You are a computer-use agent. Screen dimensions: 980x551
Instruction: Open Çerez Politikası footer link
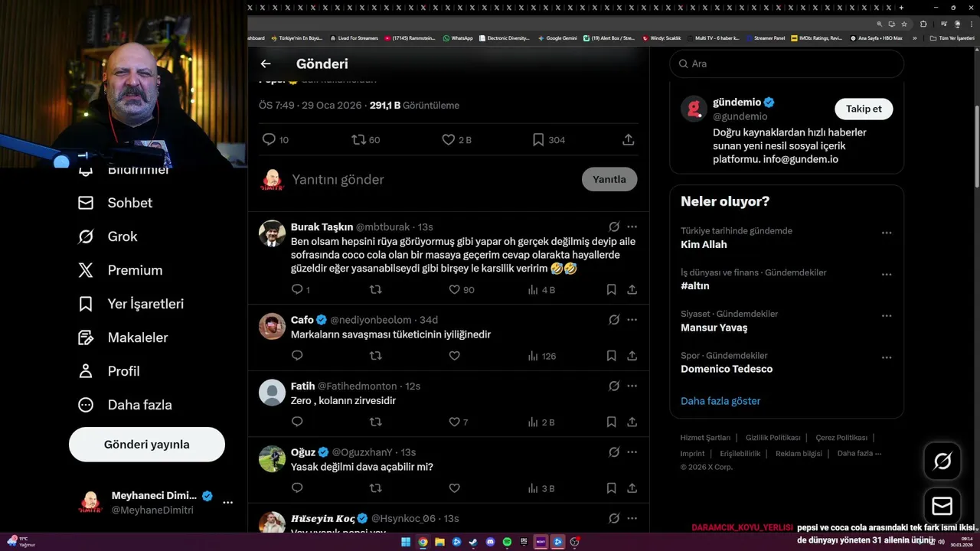tap(841, 438)
